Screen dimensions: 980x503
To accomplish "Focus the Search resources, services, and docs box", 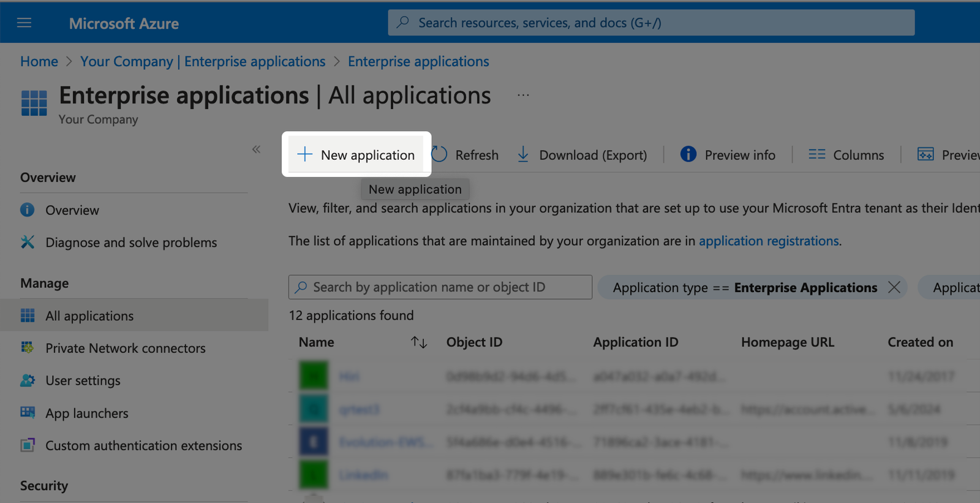I will pyautogui.click(x=651, y=23).
